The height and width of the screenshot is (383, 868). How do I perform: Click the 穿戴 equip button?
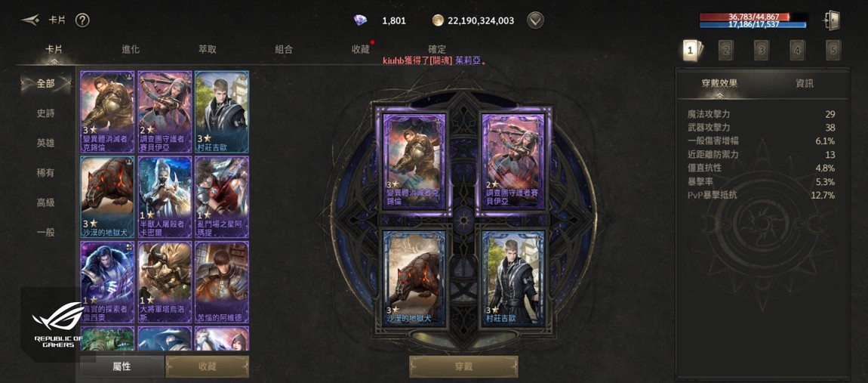[x=463, y=366]
